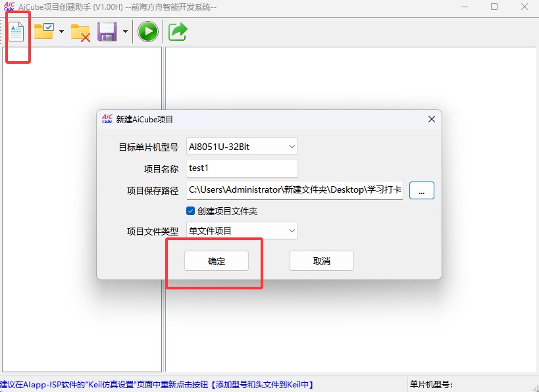The image size is (539, 392).
Task: Click the green export arrow icon
Action: coord(178,32)
